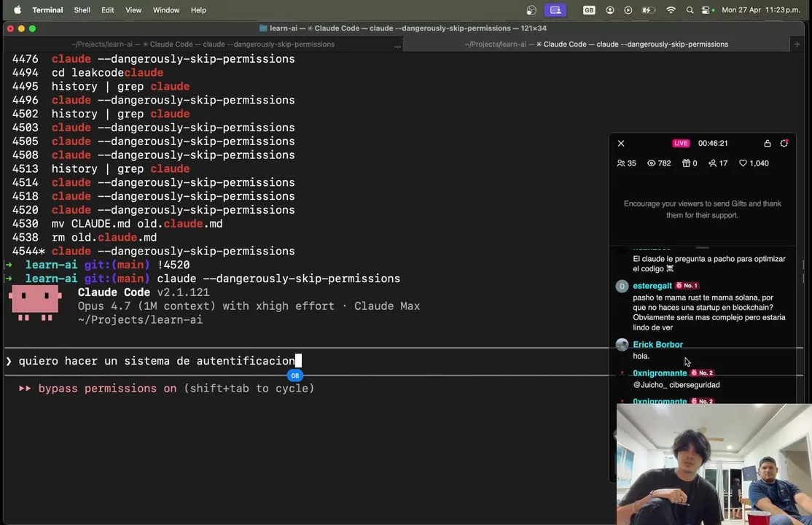Viewport: 812px width, 525px height.
Task: Click the gifts count icon
Action: 686,163
